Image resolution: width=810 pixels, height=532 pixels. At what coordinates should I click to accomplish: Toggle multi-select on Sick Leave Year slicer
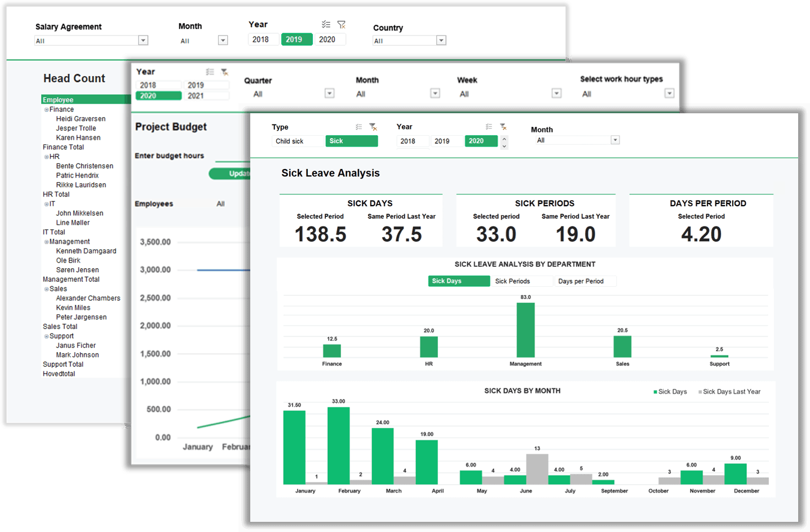click(489, 127)
